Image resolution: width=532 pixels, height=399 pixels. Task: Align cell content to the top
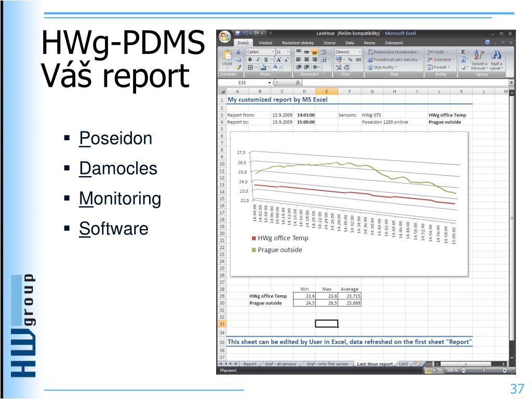click(x=299, y=51)
